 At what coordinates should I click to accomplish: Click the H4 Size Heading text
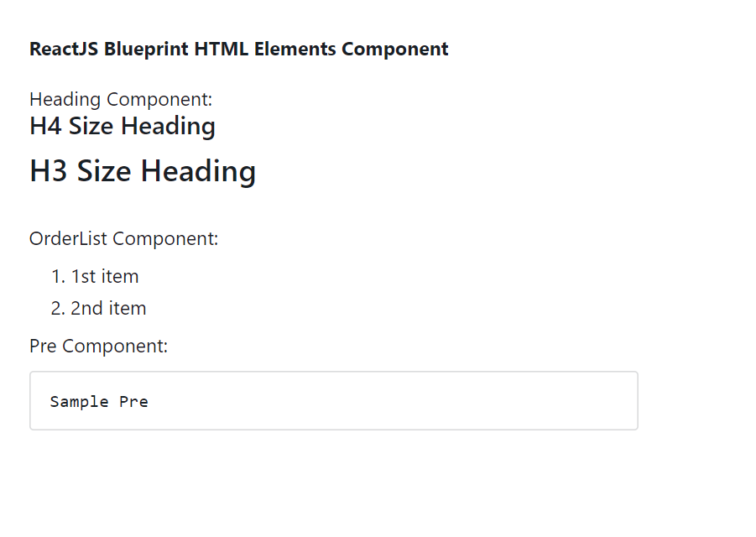(123, 127)
